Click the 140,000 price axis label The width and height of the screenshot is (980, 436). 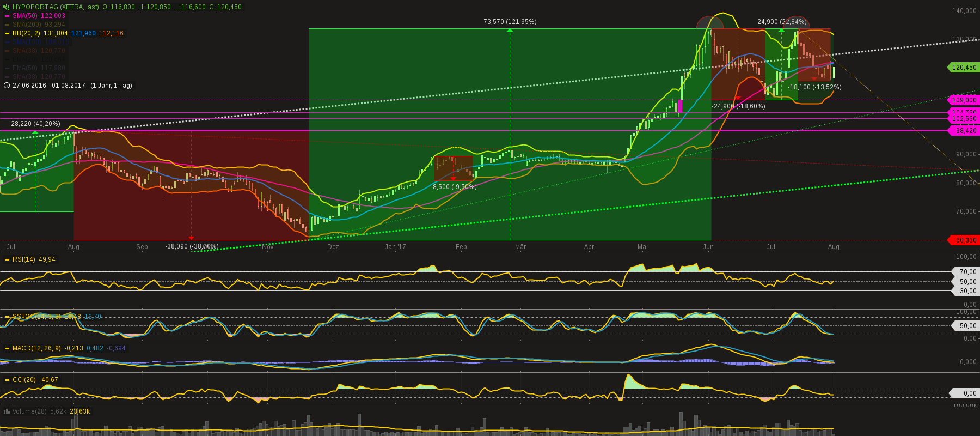pos(964,11)
